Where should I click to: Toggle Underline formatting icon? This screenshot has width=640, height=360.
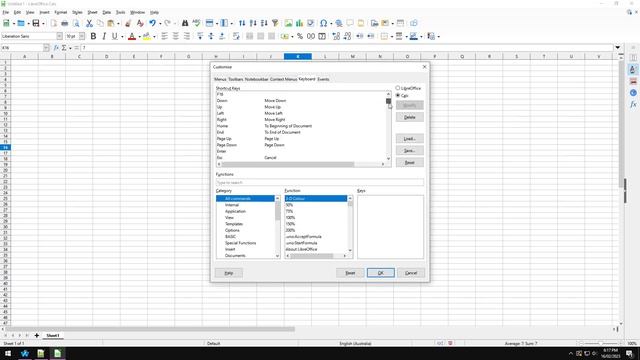click(115, 36)
